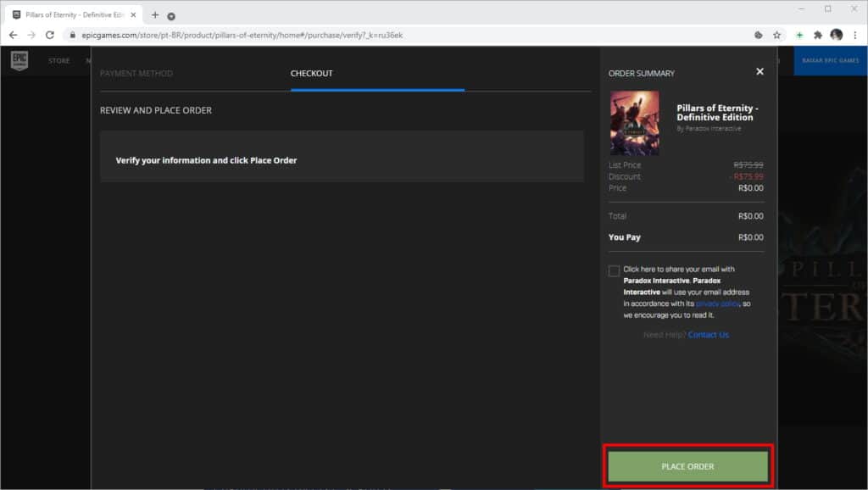Click the Pillars of Eternity - Definitive Edition title
This screenshot has height=490, width=868.
click(717, 113)
